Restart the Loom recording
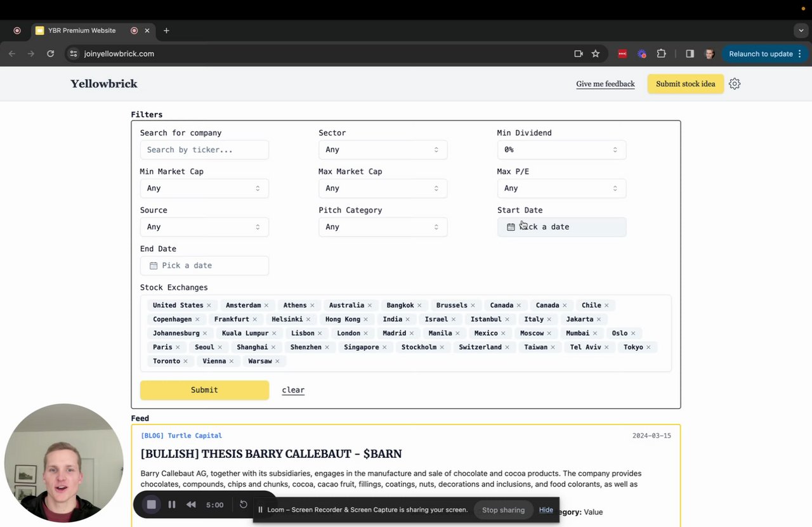 click(x=243, y=505)
